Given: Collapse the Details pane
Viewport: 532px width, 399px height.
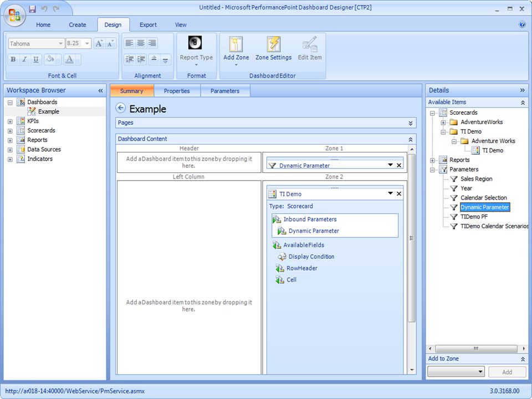Looking at the screenshot, I should pyautogui.click(x=522, y=90).
